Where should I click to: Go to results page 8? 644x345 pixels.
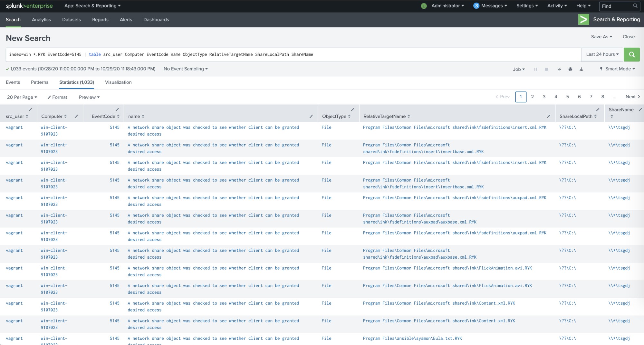click(x=603, y=97)
